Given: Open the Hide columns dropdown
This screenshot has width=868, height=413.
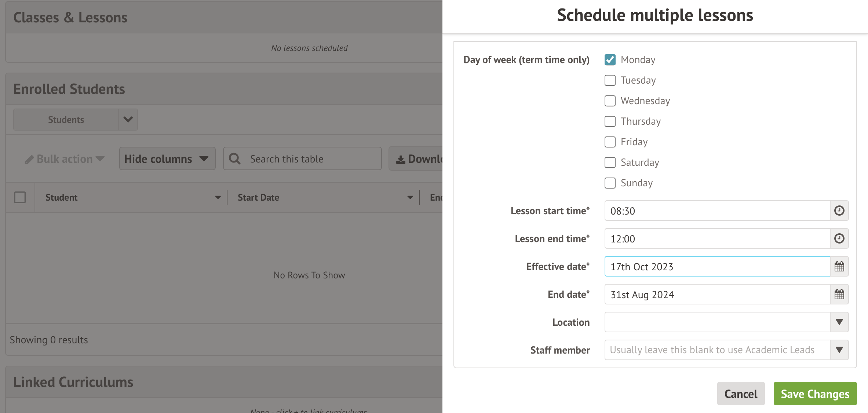Looking at the screenshot, I should tap(167, 159).
